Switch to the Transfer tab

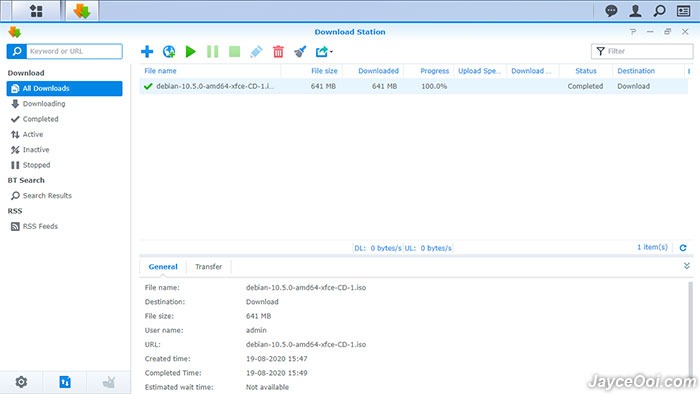point(208,266)
